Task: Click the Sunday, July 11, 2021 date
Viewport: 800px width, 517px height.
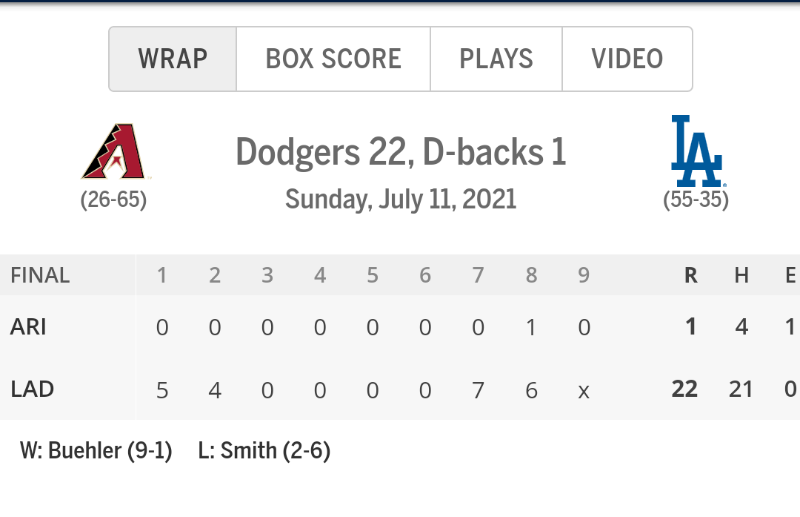Action: click(x=401, y=199)
